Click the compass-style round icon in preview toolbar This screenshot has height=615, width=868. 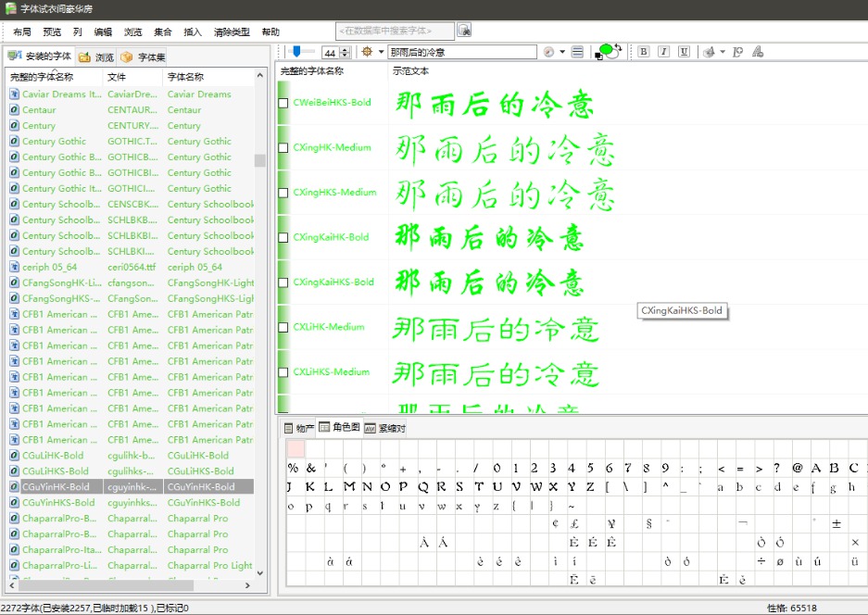[x=549, y=52]
